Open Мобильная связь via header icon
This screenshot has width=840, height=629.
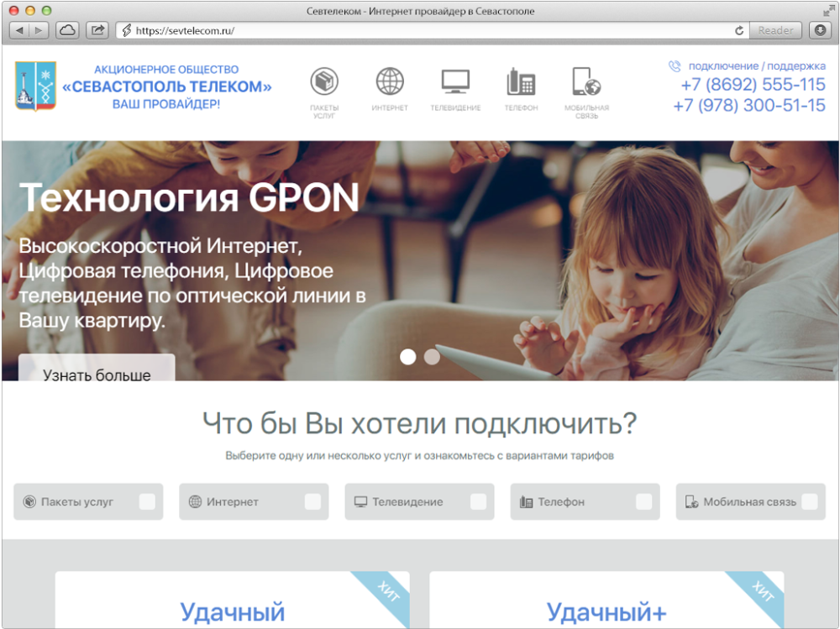click(585, 80)
